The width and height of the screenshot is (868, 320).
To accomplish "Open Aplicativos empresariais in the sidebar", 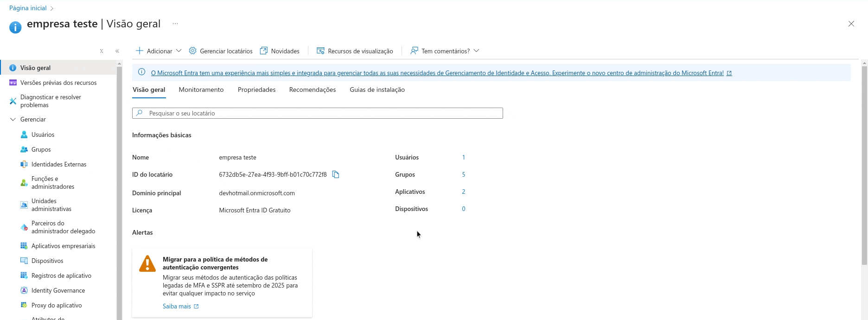I will click(64, 246).
